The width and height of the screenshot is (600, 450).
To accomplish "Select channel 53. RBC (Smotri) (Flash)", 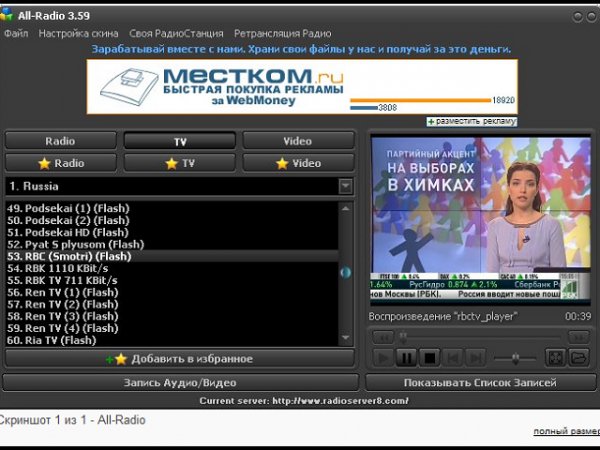I will click(x=172, y=256).
